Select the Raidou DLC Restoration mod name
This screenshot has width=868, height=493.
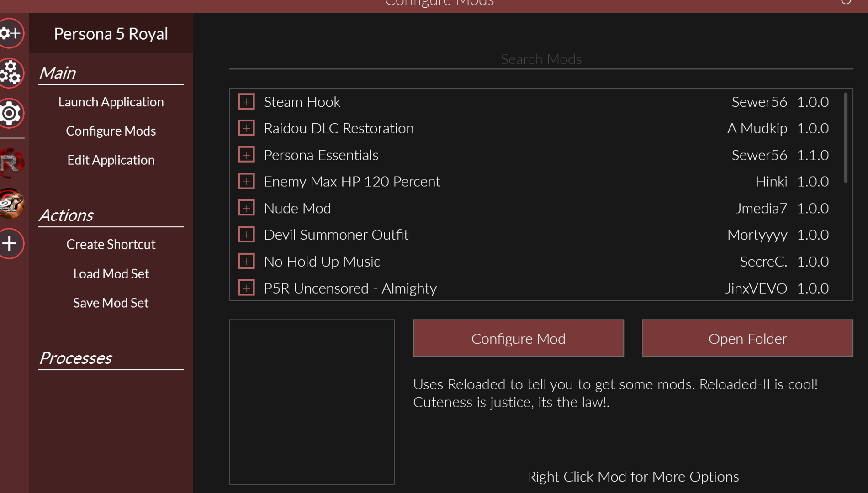(339, 128)
